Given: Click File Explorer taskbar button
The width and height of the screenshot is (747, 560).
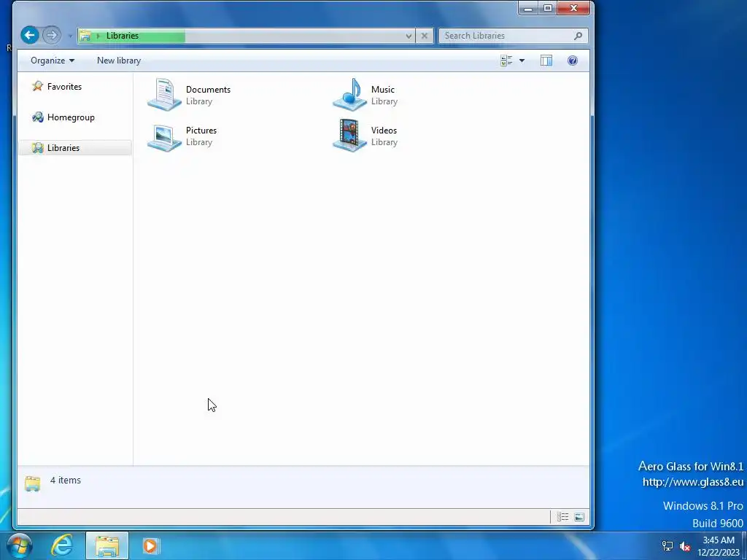Looking at the screenshot, I should [107, 545].
